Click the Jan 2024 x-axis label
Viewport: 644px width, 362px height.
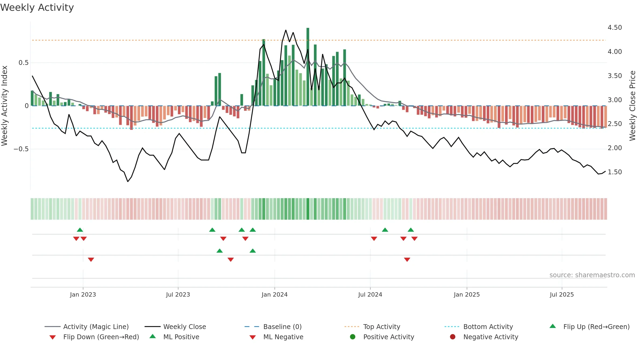coord(275,295)
